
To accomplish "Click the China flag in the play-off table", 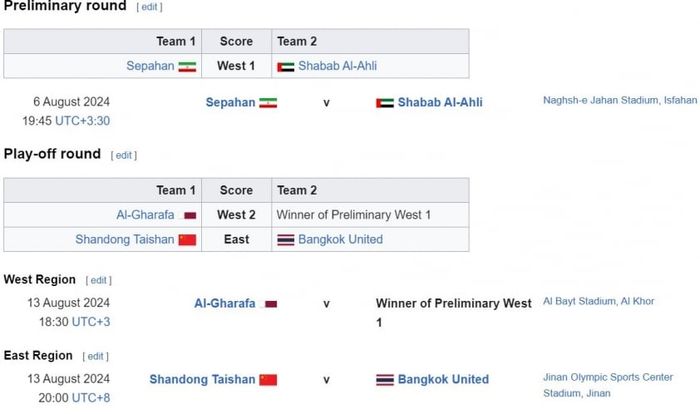I will 187,240.
